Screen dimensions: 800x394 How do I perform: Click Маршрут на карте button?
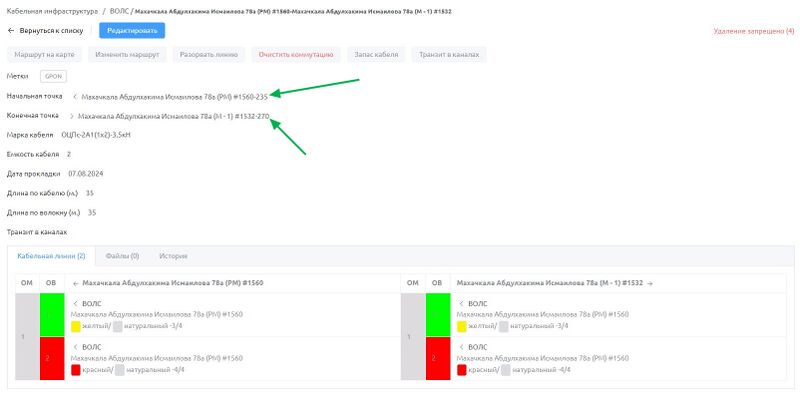(44, 55)
